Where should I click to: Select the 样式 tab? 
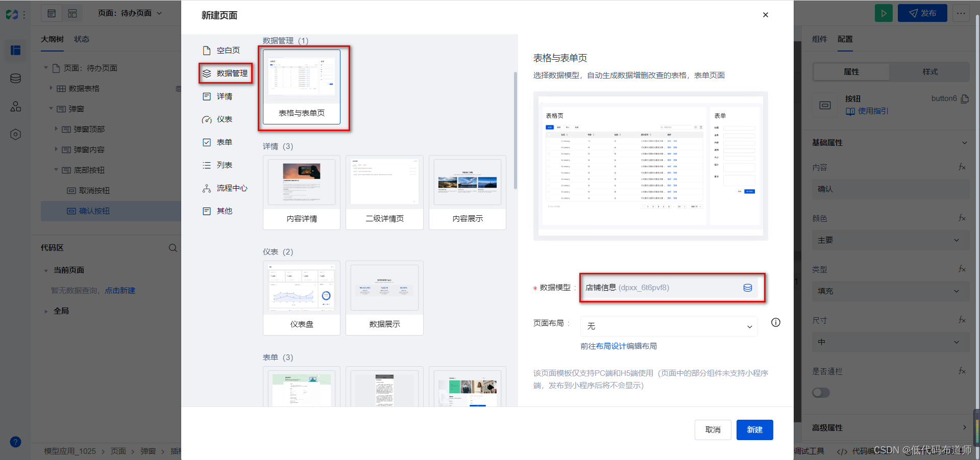(x=930, y=72)
